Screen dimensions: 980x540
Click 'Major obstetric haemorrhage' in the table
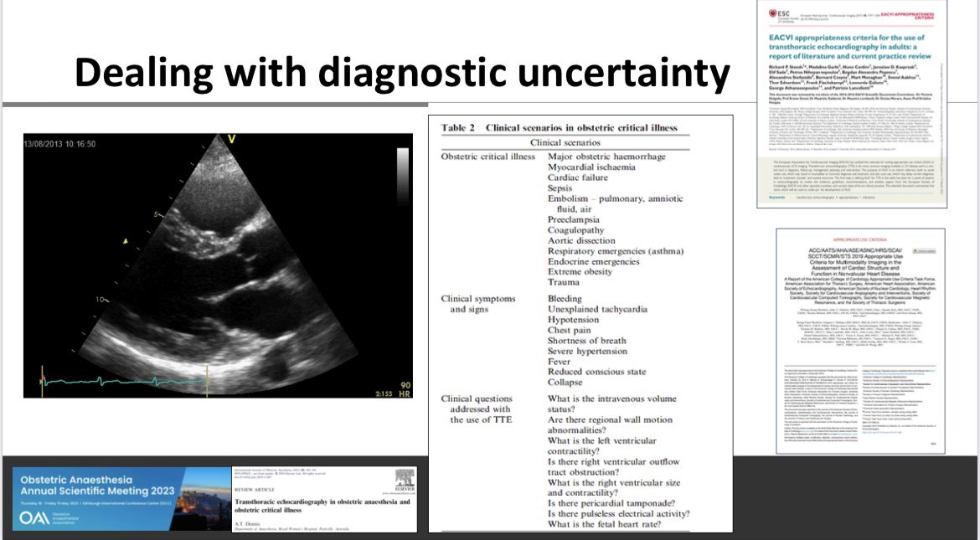tap(607, 157)
